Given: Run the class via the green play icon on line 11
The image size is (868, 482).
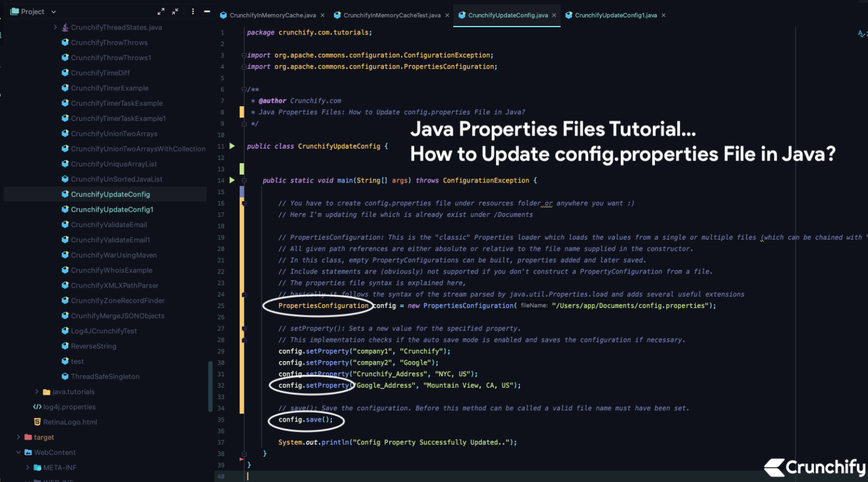Looking at the screenshot, I should click(232, 146).
